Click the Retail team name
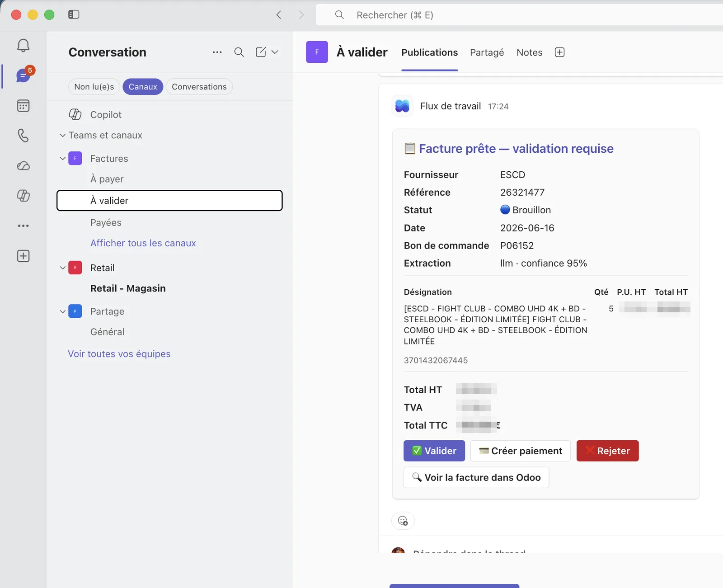This screenshot has width=723, height=588. [x=102, y=268]
